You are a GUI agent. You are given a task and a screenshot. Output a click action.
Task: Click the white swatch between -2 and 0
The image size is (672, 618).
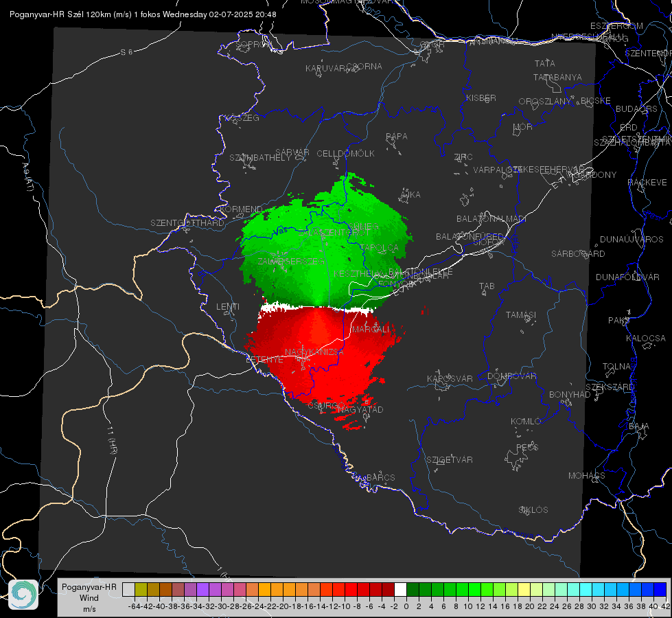point(400,590)
